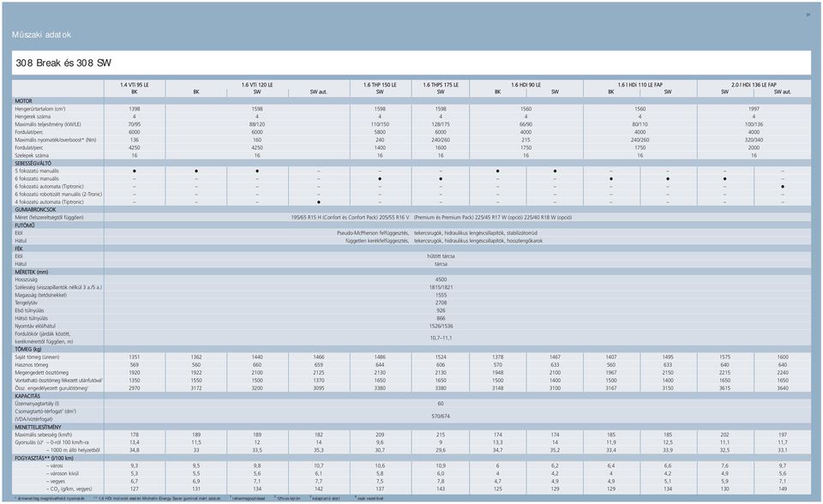
Task: Select the 'hűtött tárcsa' front brake value
Action: (x=441, y=256)
